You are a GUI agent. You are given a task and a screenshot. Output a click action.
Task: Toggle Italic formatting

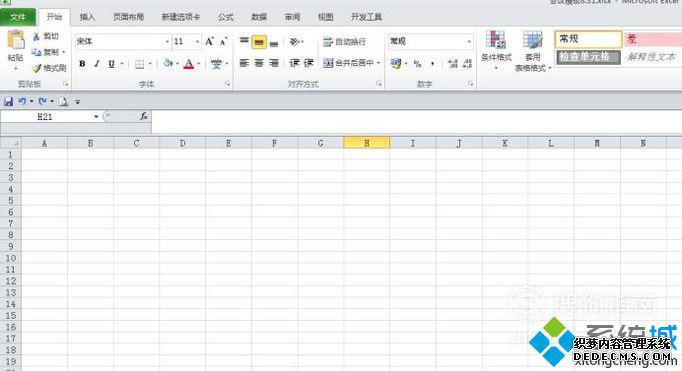97,64
